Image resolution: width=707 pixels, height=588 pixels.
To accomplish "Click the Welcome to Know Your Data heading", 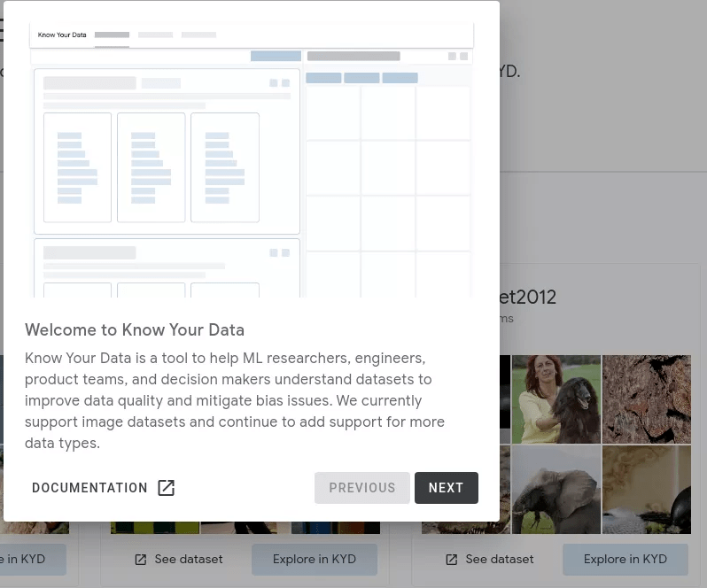I will click(135, 330).
